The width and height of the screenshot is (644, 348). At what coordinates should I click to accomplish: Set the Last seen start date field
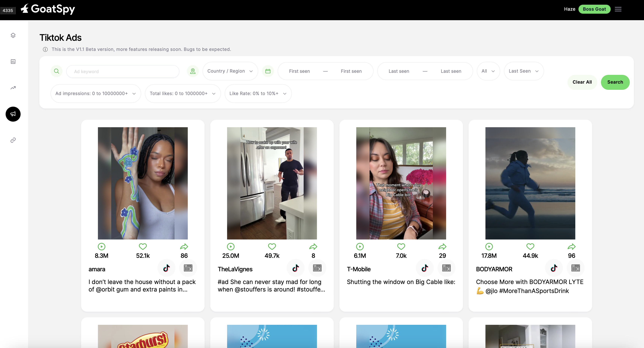pos(399,71)
